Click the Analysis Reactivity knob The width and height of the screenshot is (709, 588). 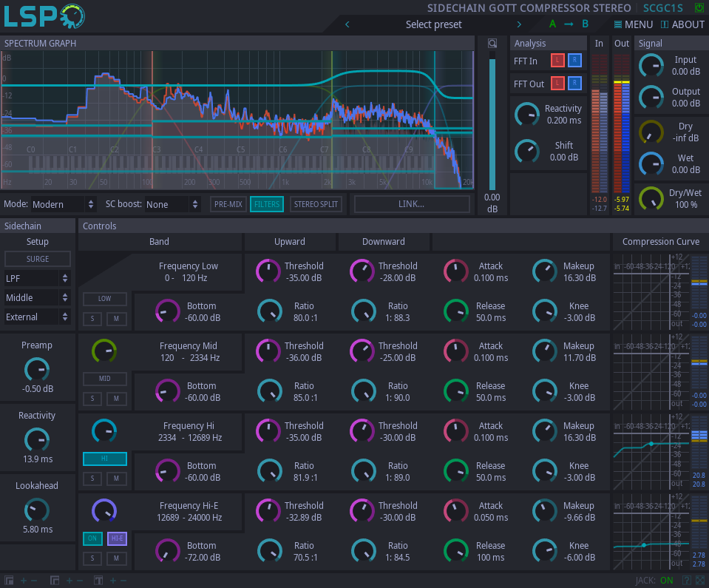pyautogui.click(x=527, y=115)
